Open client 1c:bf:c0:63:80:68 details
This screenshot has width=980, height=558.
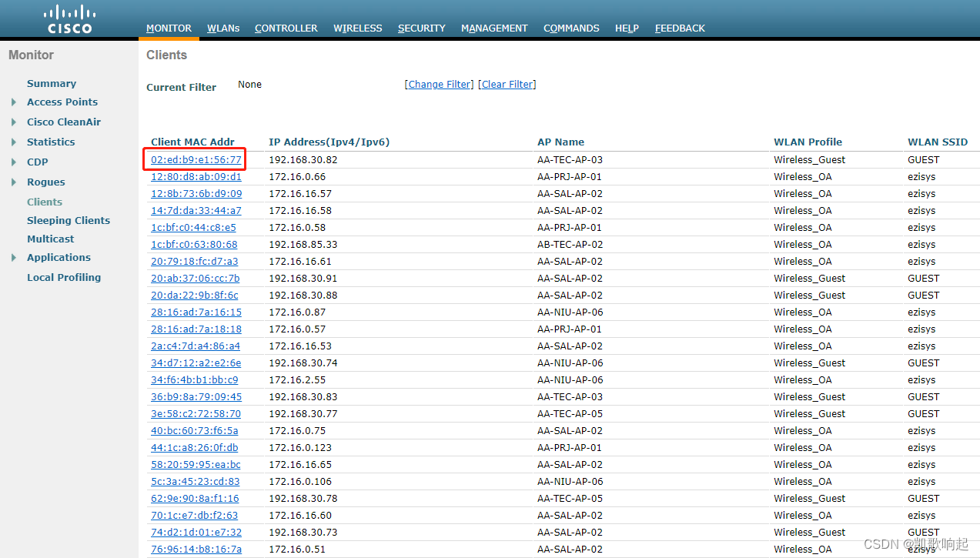pos(194,245)
